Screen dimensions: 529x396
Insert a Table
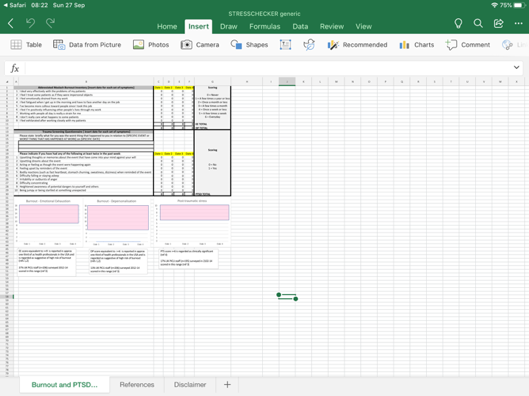26,45
